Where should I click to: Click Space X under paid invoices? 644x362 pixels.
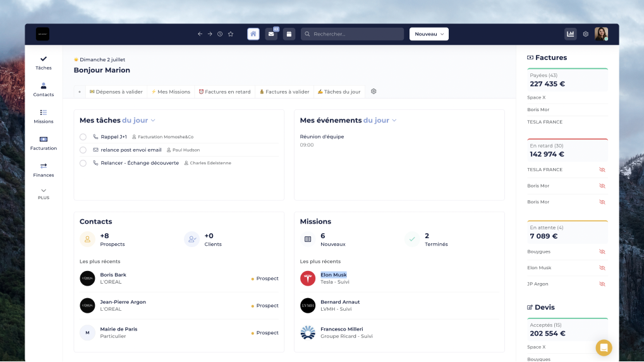537,98
